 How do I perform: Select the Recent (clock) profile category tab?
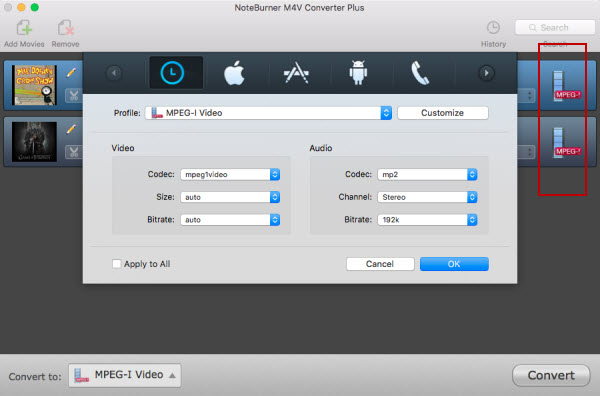176,73
